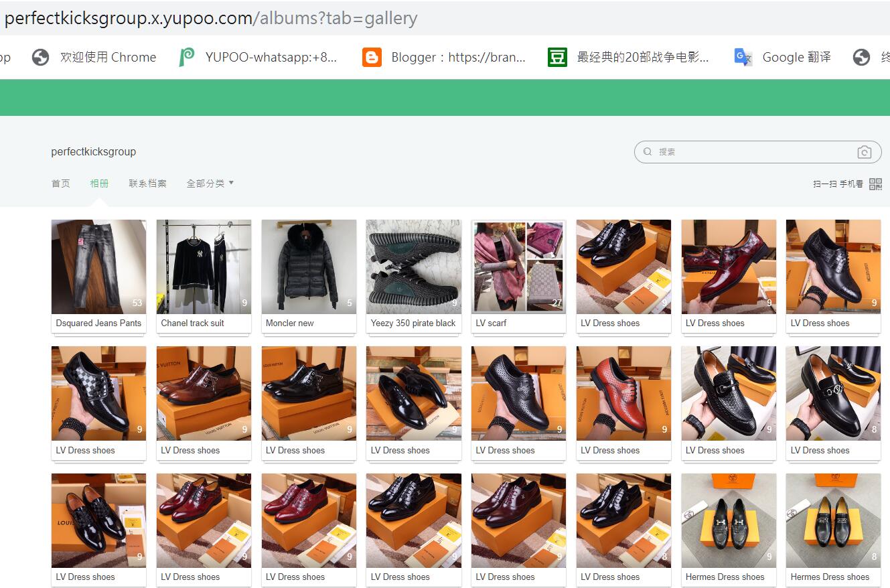Click the Blogger bookmark icon
The image size is (890, 588).
(x=372, y=57)
